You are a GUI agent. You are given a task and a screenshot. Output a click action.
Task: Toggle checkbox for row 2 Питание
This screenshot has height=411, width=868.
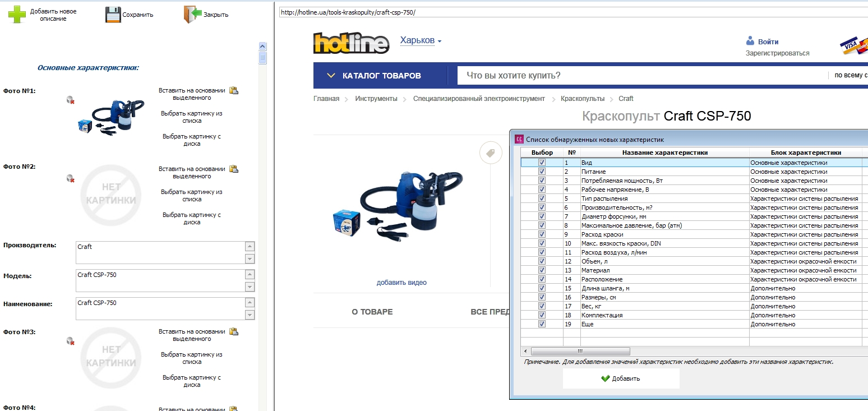tap(542, 172)
